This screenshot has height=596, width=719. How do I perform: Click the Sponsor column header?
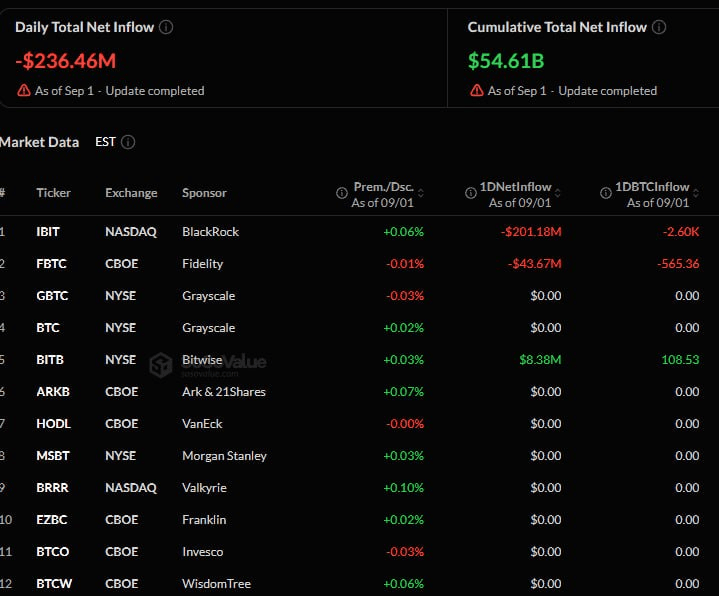click(x=204, y=193)
